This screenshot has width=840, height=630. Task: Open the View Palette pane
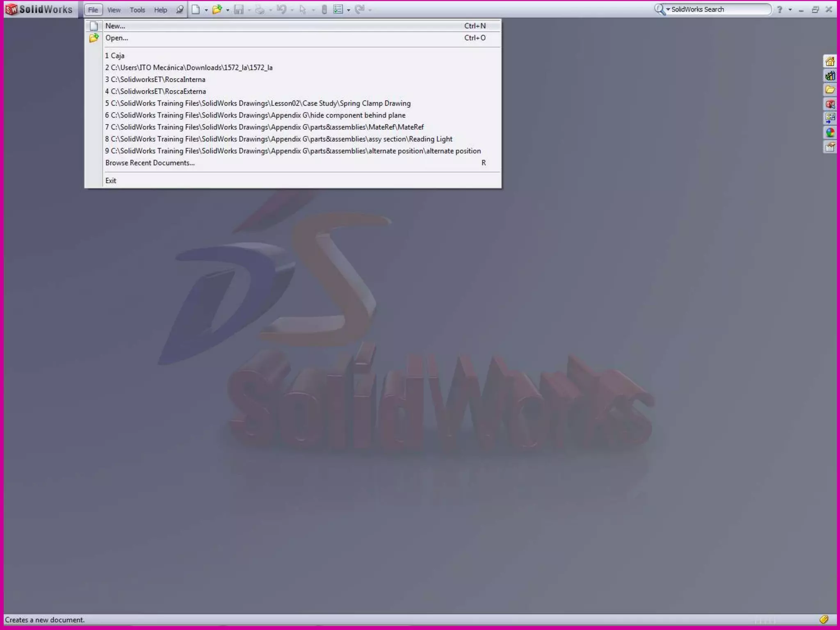[830, 119]
